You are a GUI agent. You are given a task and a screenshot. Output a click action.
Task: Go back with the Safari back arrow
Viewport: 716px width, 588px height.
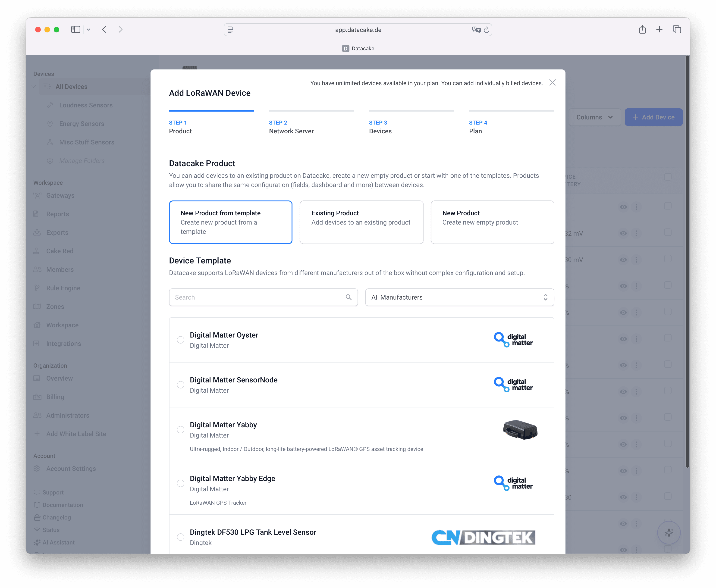tap(104, 29)
